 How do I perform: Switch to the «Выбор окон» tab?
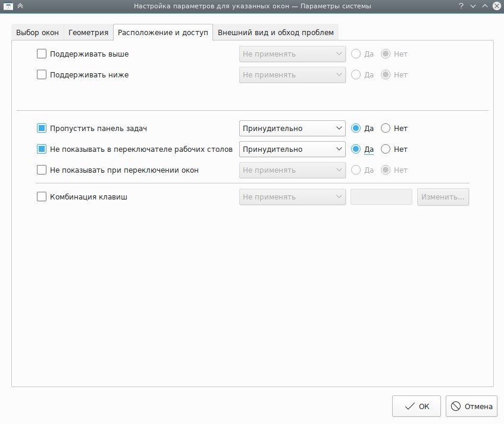coord(37,32)
